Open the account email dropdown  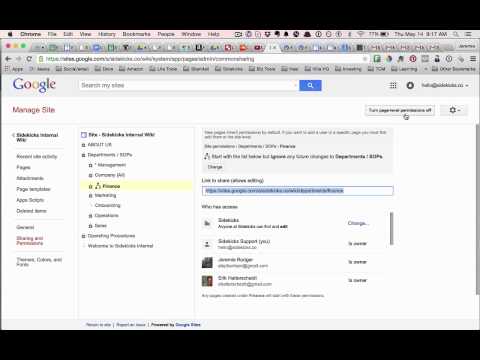(x=445, y=85)
